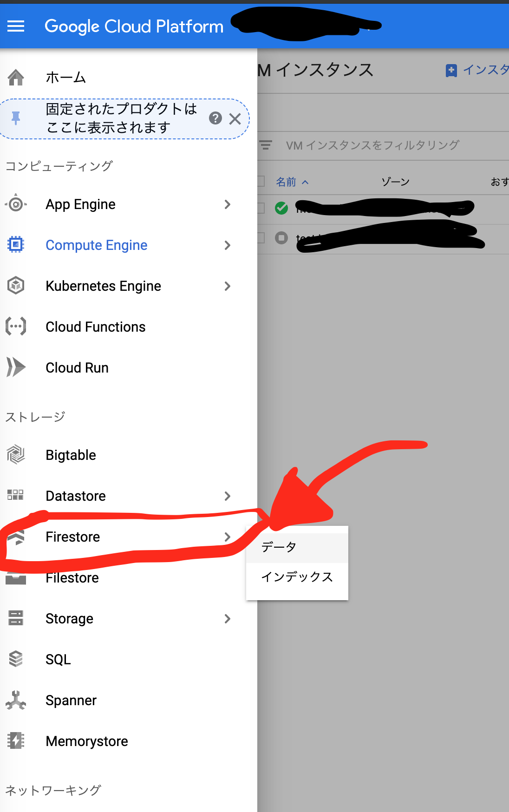Select データ in Firestore submenu
Screen dimensions: 509x812
pos(297,547)
